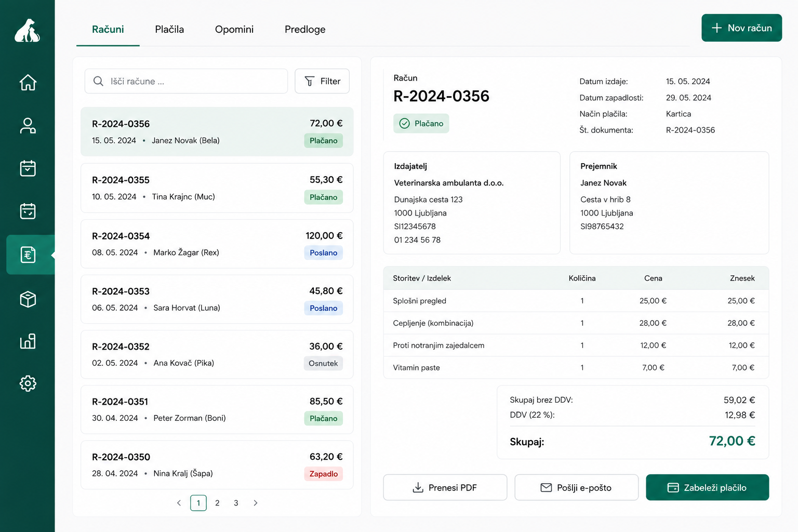798x532 pixels.
Task: Open the Filter button
Action: pos(322,81)
